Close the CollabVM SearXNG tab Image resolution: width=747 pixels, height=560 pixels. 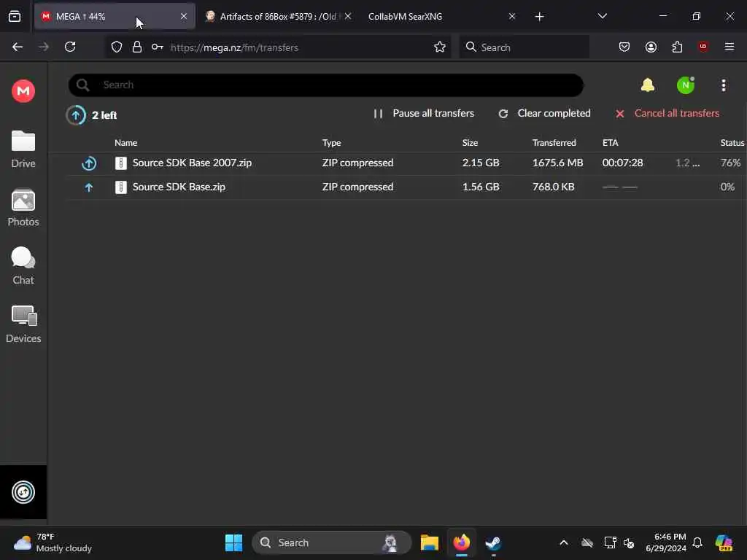click(x=512, y=16)
